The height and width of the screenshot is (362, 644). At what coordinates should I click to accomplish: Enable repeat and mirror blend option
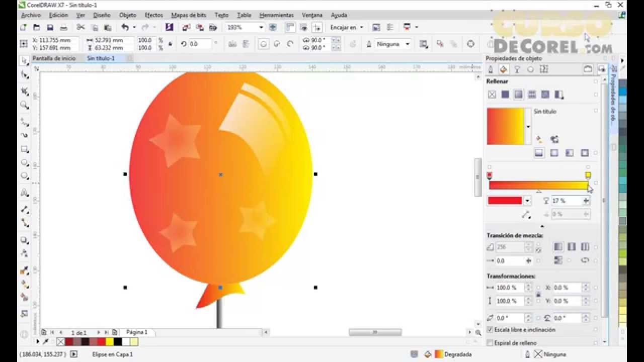point(572,247)
